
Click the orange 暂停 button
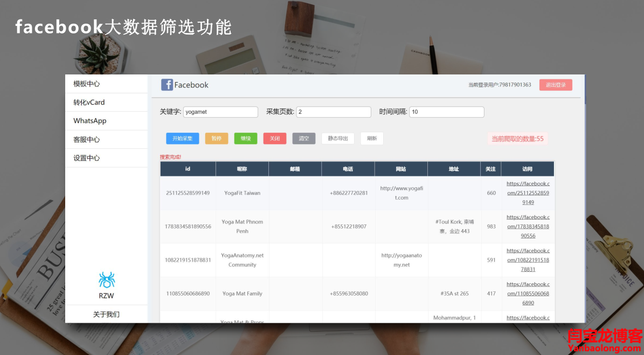216,139
